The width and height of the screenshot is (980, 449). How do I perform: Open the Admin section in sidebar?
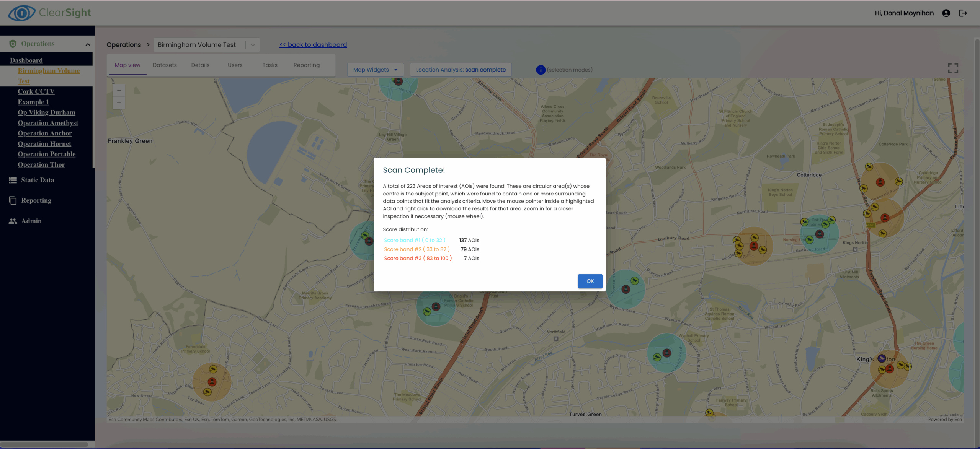31,221
